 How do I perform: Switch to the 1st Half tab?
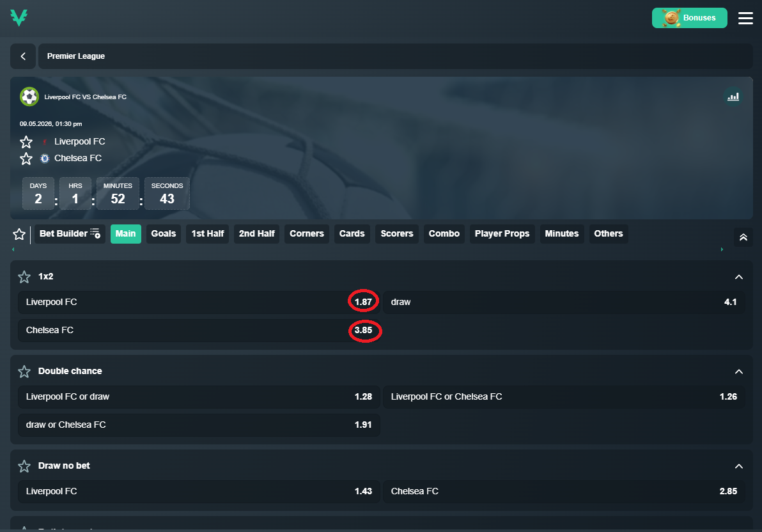tap(208, 234)
